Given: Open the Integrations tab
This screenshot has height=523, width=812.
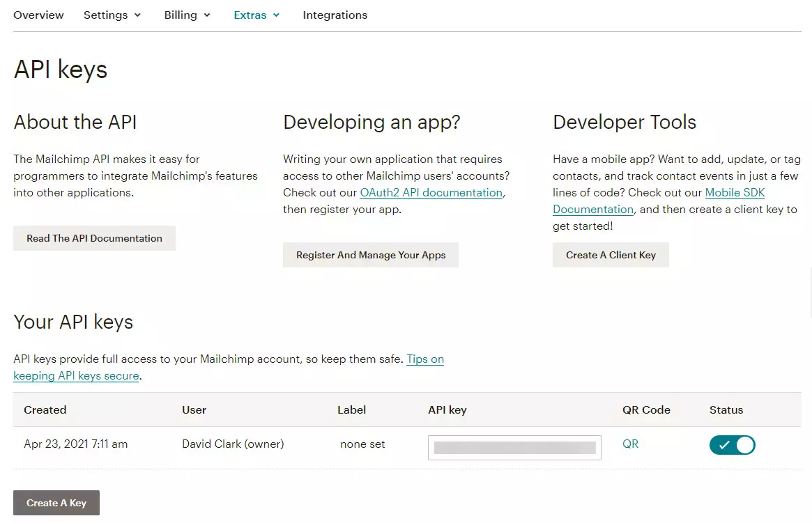Looking at the screenshot, I should (335, 15).
